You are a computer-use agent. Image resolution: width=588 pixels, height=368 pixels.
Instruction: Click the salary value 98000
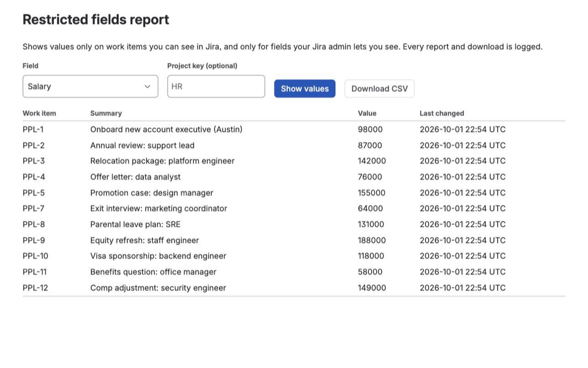click(x=370, y=130)
